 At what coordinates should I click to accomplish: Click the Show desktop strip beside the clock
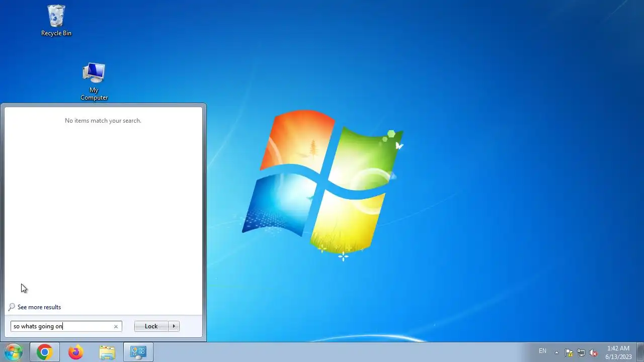point(640,352)
